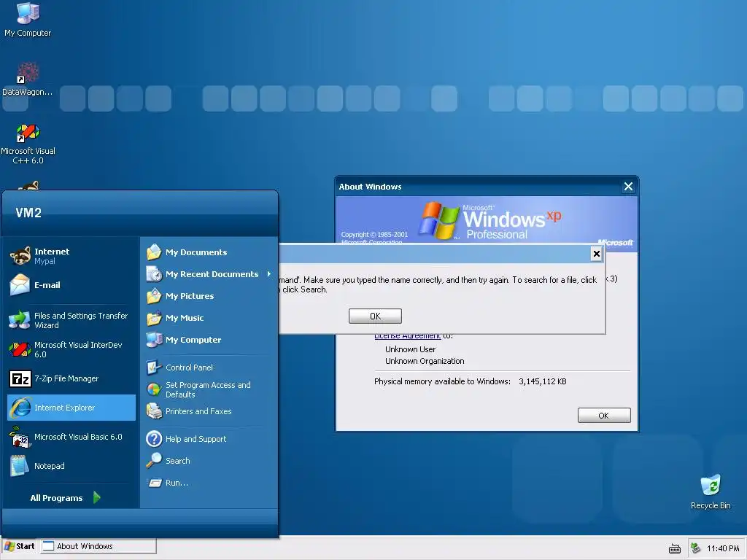Choose the All Programs label

tap(56, 497)
